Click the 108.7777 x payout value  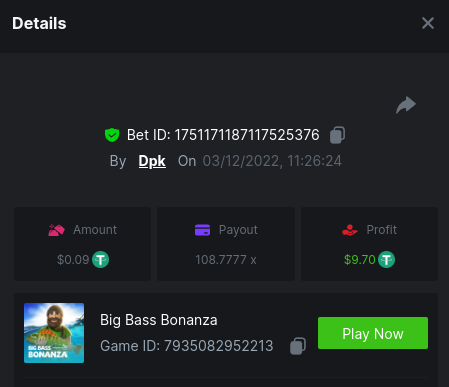pos(226,260)
